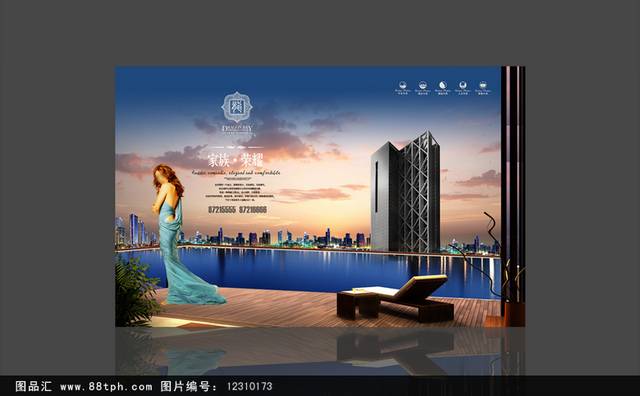
Task: Click the small decorative divider above the 家族·荣耀 headline
Action: [x=236, y=147]
